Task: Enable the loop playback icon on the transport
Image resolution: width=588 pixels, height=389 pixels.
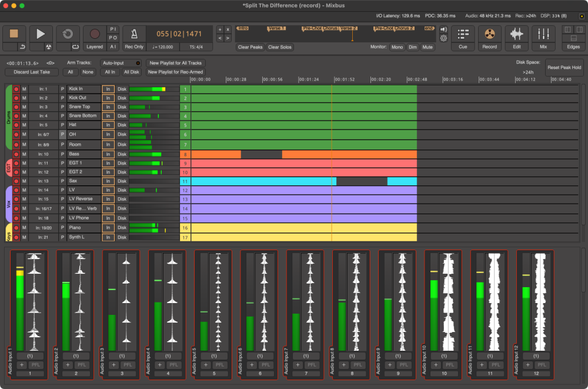Action: pyautogui.click(x=76, y=47)
